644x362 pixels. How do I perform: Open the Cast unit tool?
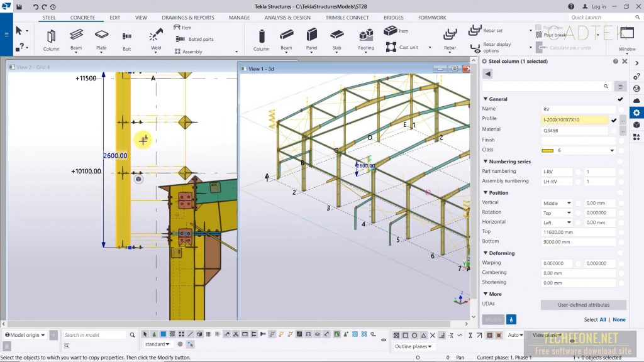pyautogui.click(x=402, y=47)
